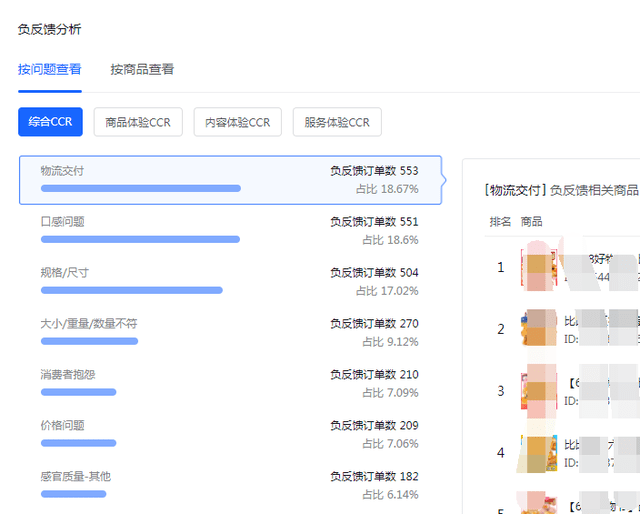This screenshot has width=640, height=514.
Task: Click the 占比 6.14% text
Action: click(x=391, y=494)
